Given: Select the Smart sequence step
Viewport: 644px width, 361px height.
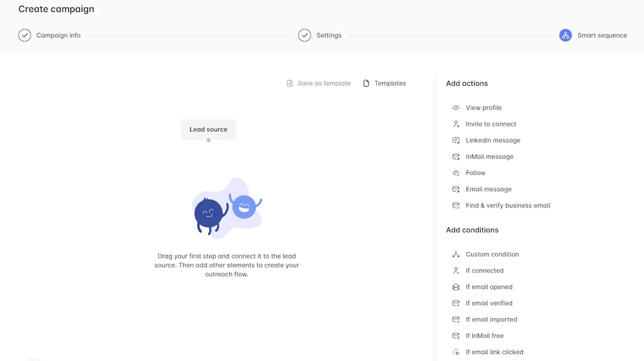Looking at the screenshot, I should pos(593,35).
